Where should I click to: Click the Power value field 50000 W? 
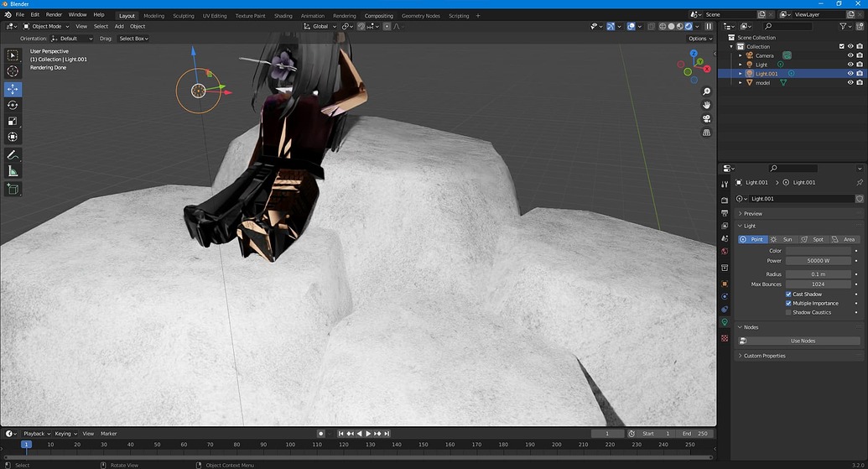(x=819, y=261)
